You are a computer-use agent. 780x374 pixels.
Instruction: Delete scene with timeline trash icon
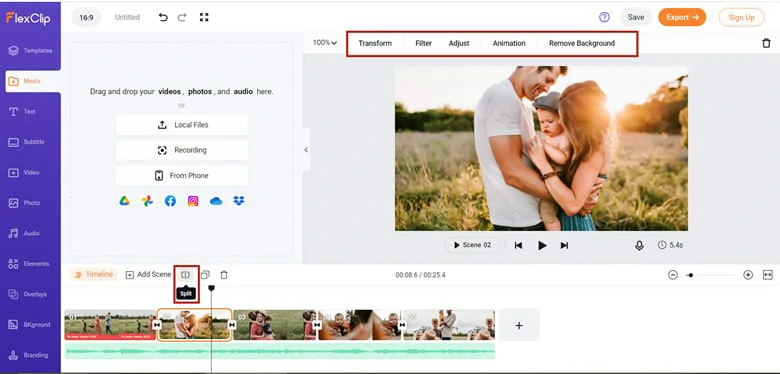[224, 275]
